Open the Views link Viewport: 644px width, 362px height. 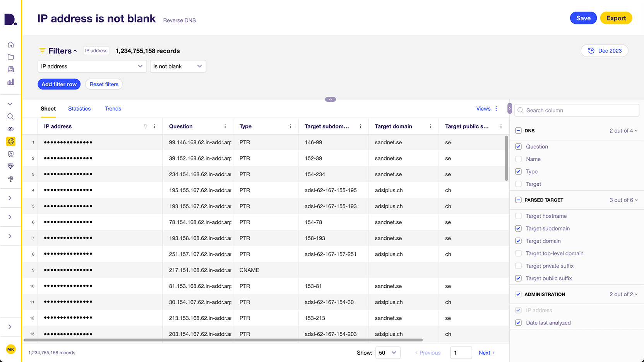click(x=483, y=109)
